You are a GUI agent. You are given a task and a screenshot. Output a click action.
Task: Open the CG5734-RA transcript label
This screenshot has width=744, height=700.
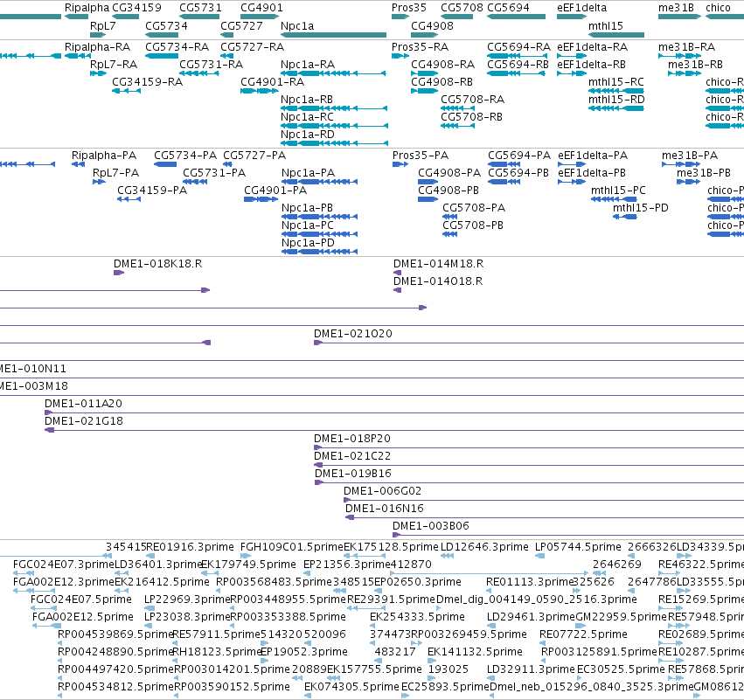click(177, 47)
